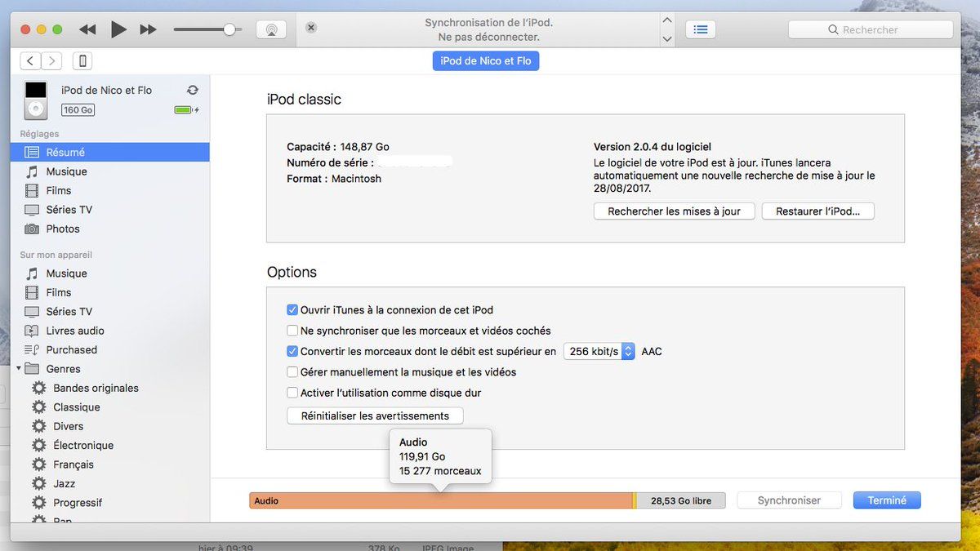This screenshot has width=980, height=551.
Task: Select Photos in the Réglages sidebar
Action: tap(63, 229)
